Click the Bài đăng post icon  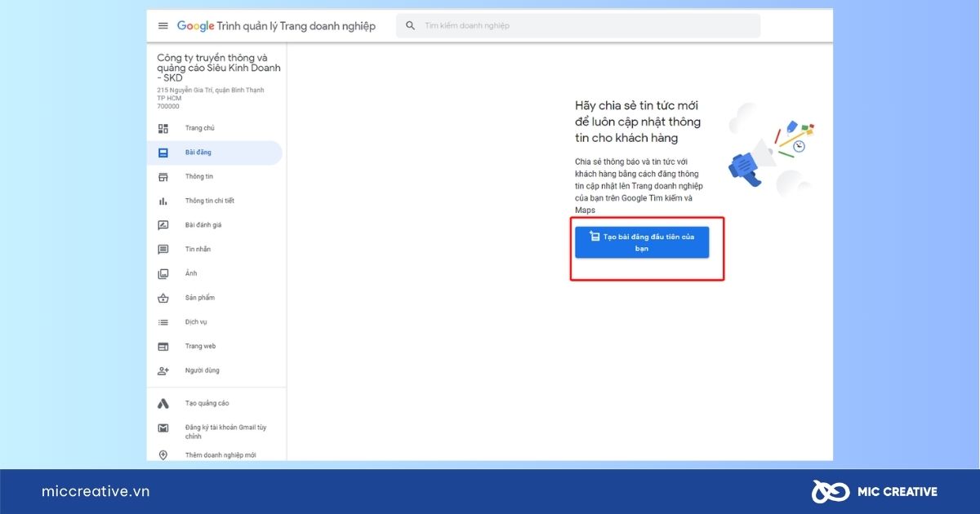click(163, 153)
